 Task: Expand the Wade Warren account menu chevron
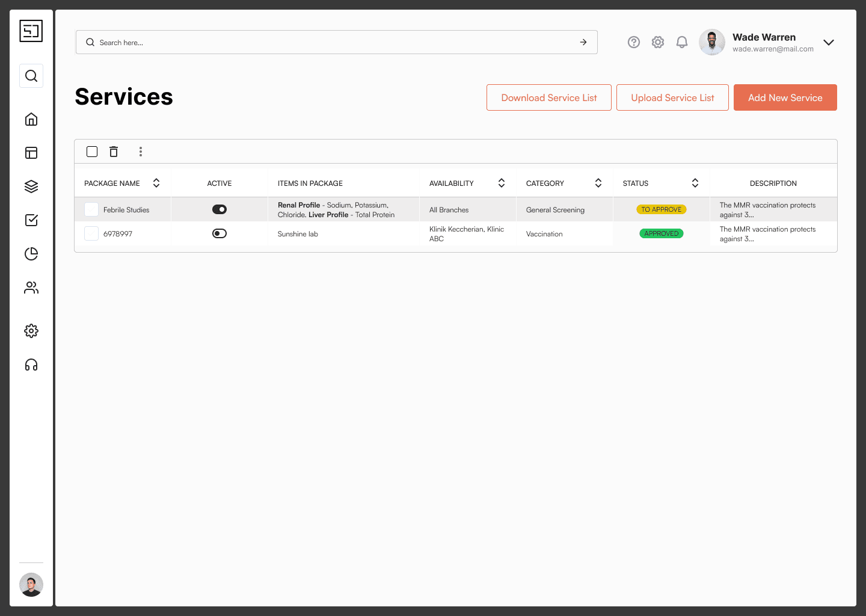pyautogui.click(x=829, y=42)
